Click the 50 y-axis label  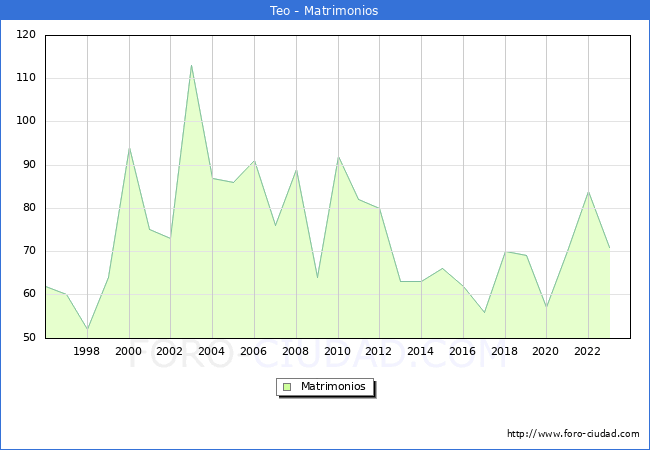click(29, 338)
